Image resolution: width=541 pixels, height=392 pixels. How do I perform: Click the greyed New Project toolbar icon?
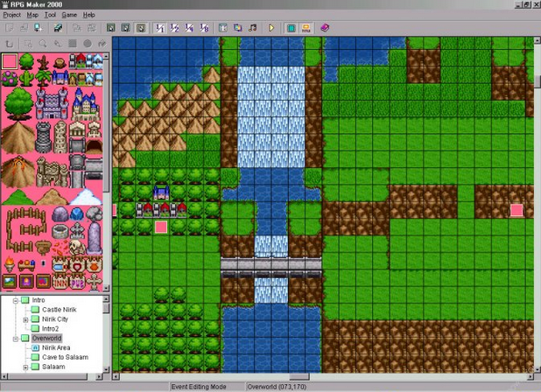pos(10,28)
